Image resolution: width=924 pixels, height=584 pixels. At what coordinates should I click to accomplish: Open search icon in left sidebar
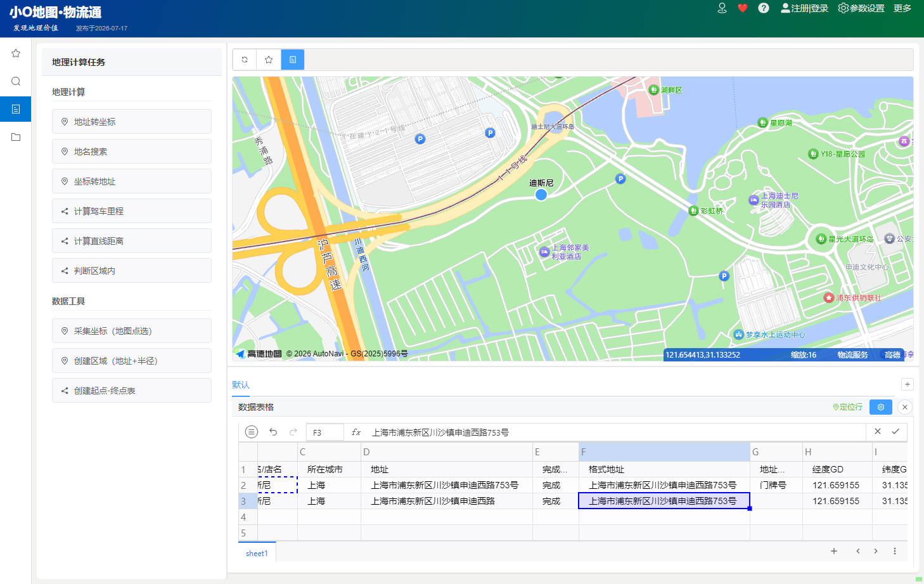[16, 81]
